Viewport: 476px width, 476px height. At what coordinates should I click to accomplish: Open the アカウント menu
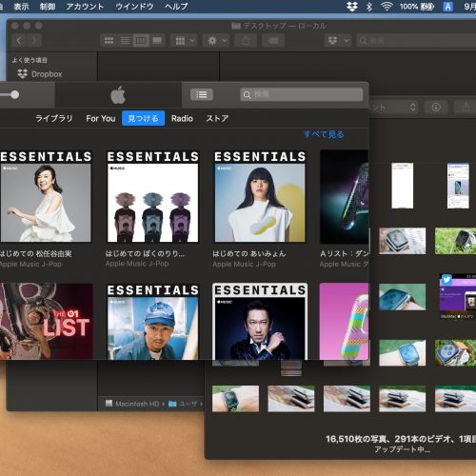pyautogui.click(x=85, y=7)
